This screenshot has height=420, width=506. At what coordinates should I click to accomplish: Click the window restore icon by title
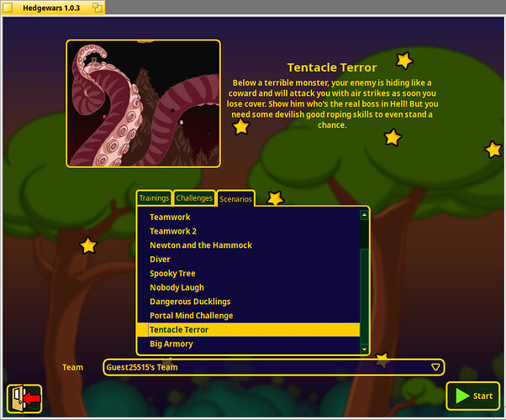tap(98, 8)
